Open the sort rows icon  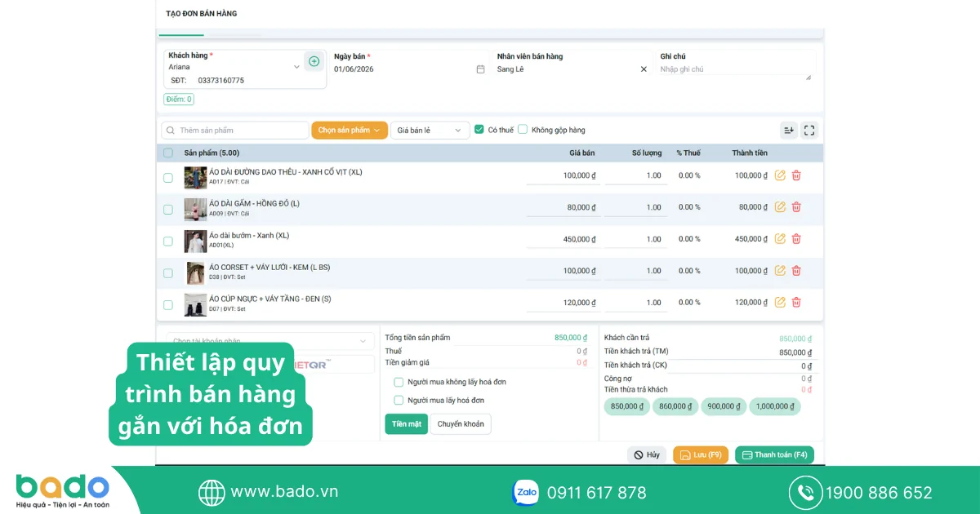[789, 130]
